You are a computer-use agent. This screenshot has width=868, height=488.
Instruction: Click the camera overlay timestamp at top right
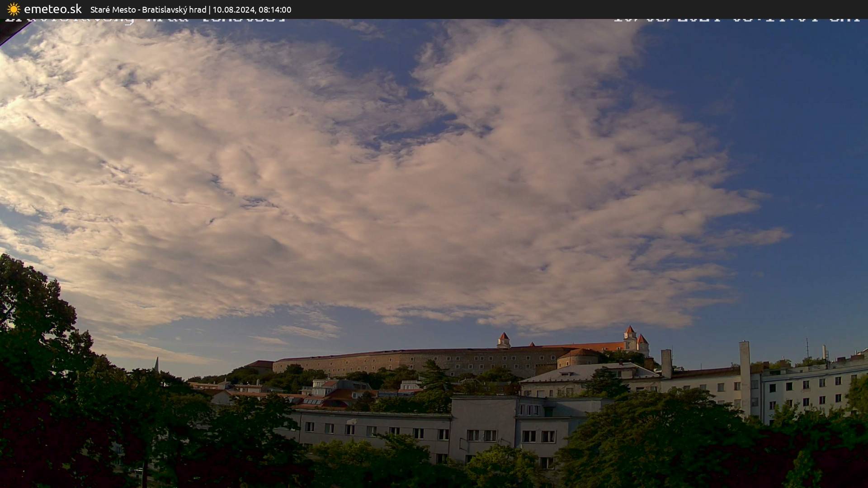736,19
